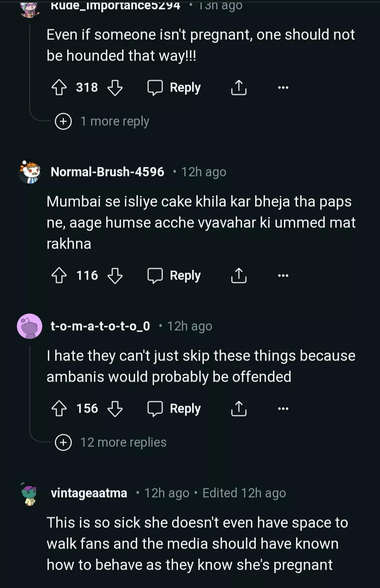Viewport: 380px width, 588px height.
Task: Upvote t-o-m-a-t-o-t-o_0's comment
Action: [x=59, y=408]
